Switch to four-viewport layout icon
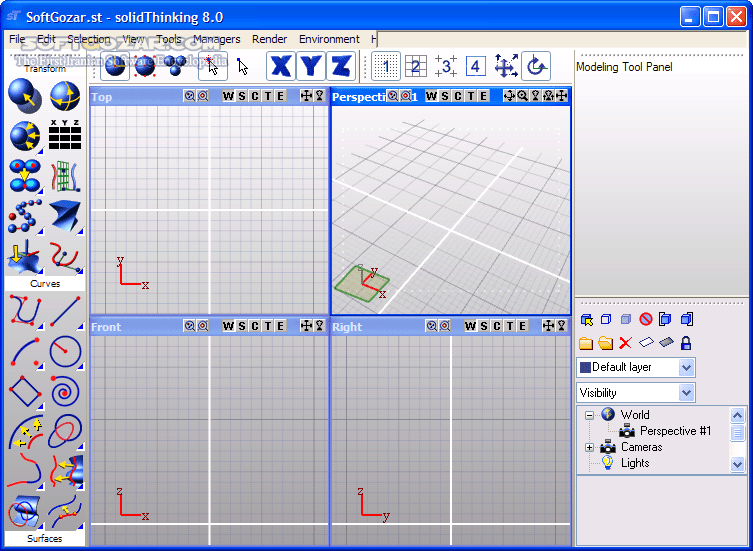Screen dimensions: 753x551 coord(476,67)
